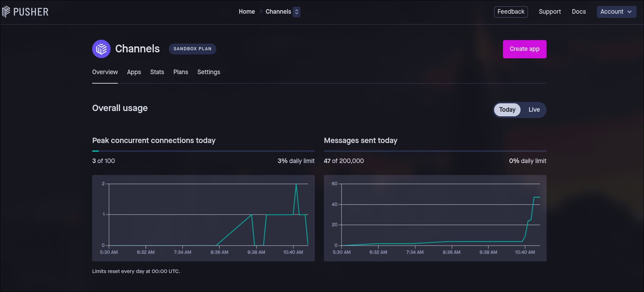Open the Channels product switcher arrows
644x292 pixels.
[297, 12]
